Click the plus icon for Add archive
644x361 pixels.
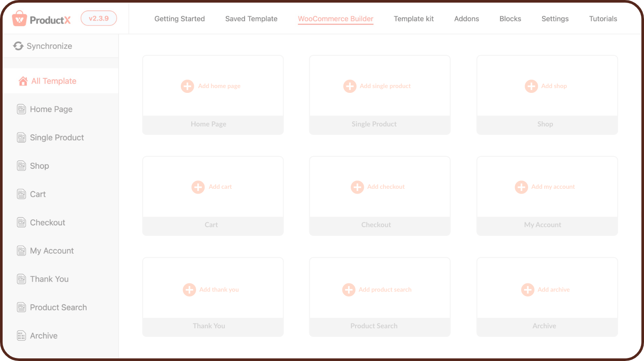click(x=528, y=289)
